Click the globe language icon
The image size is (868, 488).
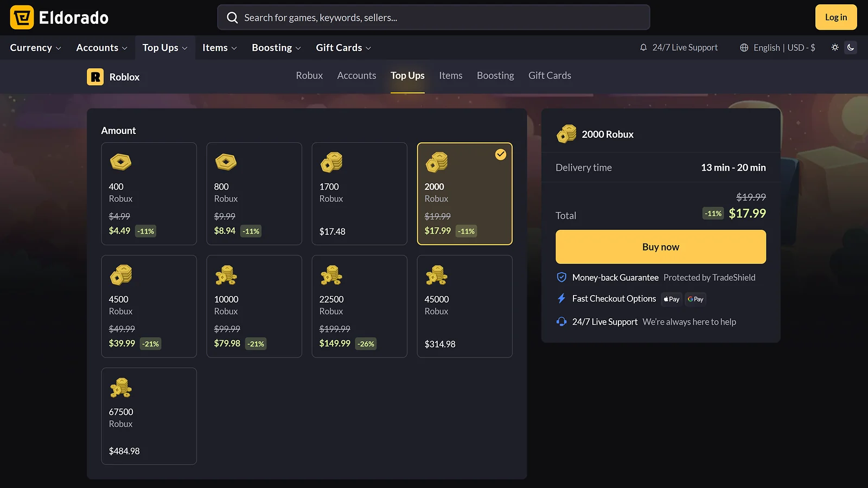pos(744,48)
